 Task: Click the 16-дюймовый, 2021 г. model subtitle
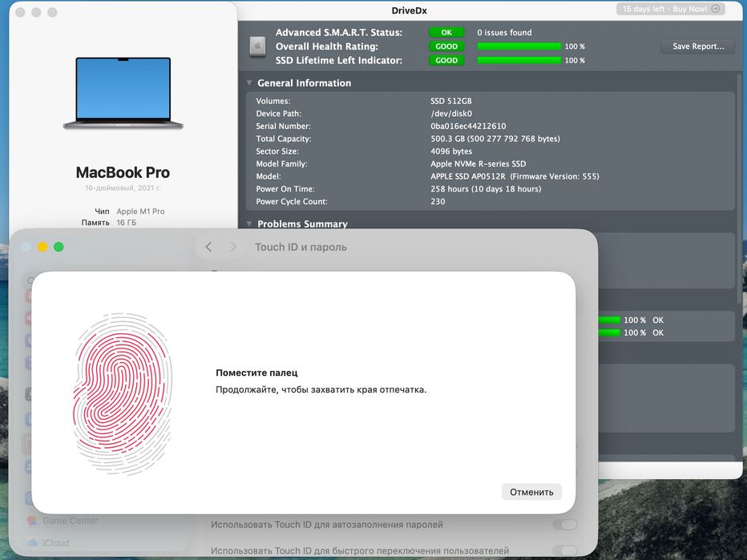click(x=123, y=187)
